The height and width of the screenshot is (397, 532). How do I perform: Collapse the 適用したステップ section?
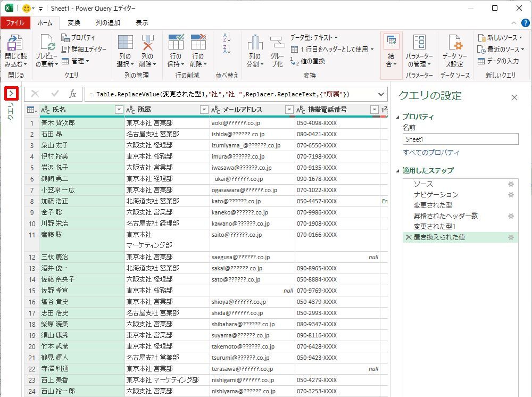[x=397, y=171]
